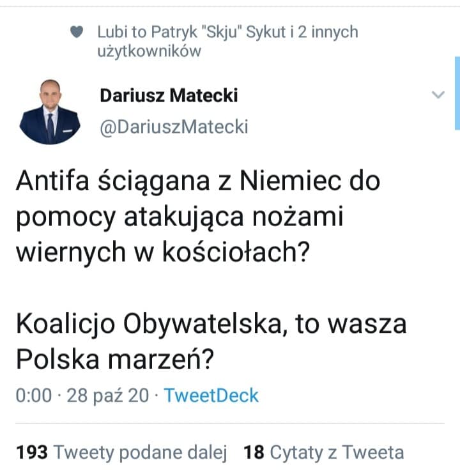
Task: Click the 'Polska marzeń?' tweet line
Action: pyautogui.click(x=115, y=359)
